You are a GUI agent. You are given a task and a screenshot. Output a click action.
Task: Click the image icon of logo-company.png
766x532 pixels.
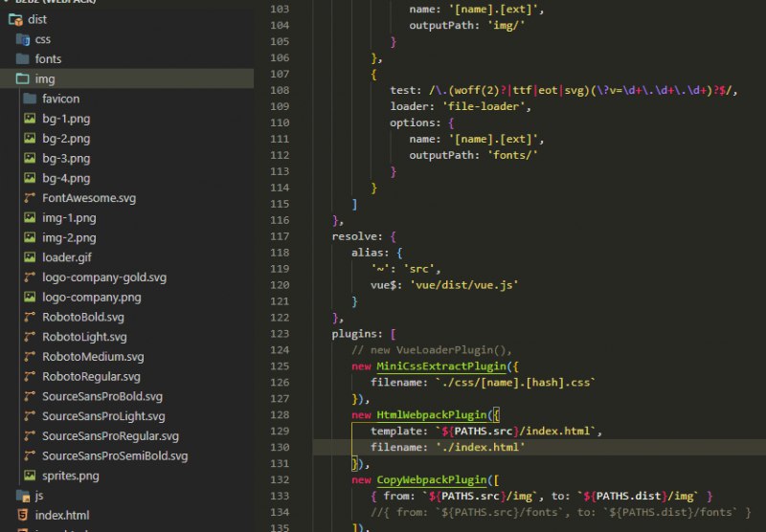click(30, 298)
